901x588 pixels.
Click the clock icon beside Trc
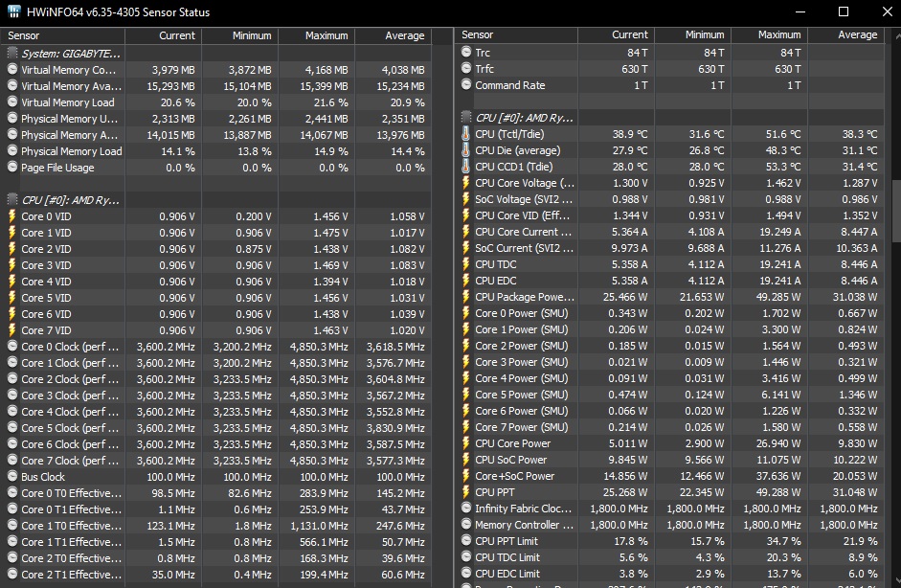pos(466,53)
